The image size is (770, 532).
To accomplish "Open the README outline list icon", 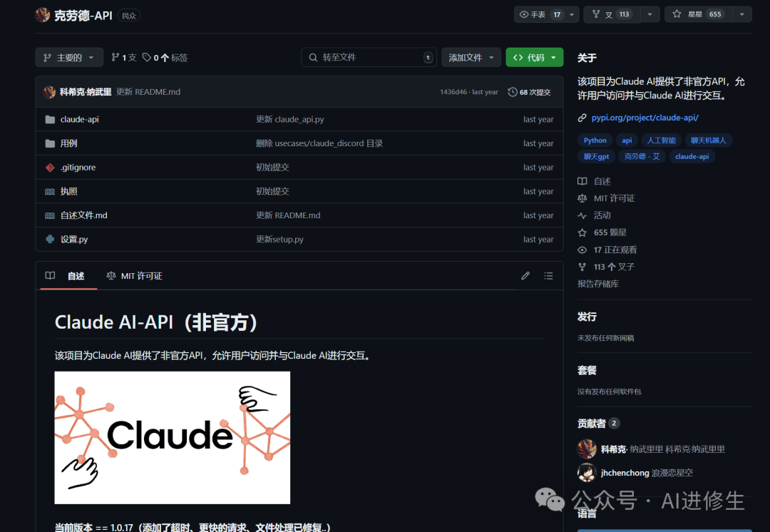I will click(548, 275).
